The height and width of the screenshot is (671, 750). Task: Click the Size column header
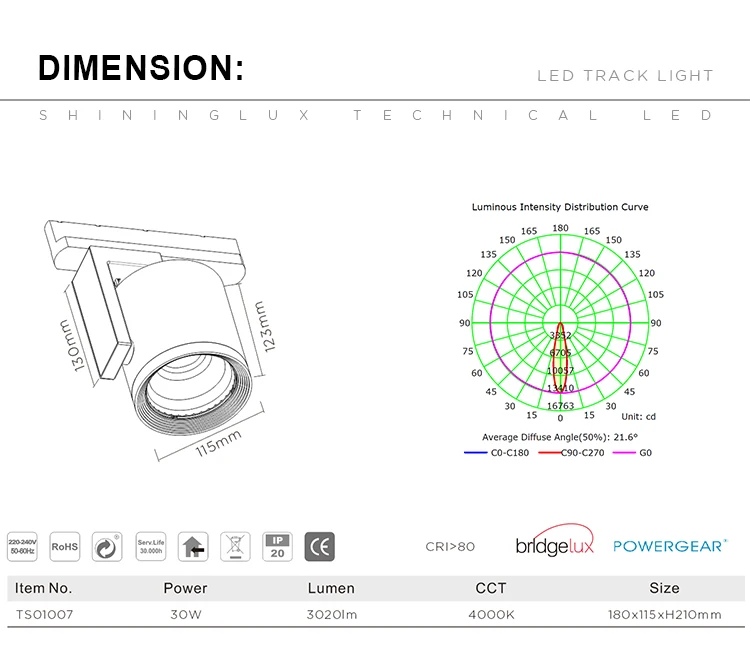coord(664,588)
